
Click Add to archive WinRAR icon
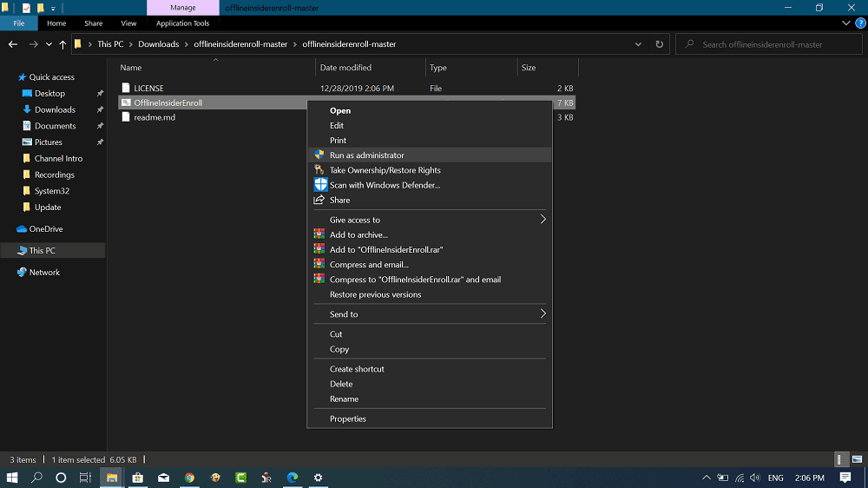(x=319, y=234)
